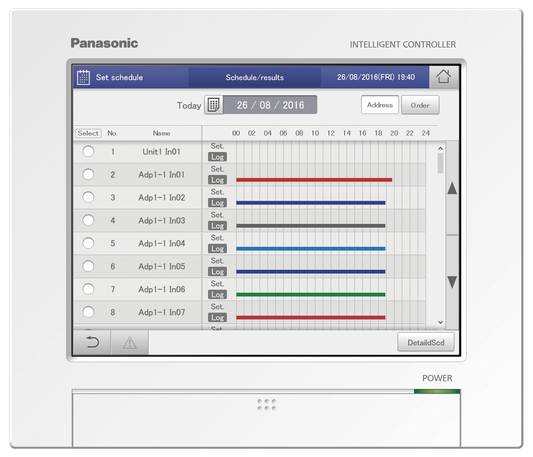The height and width of the screenshot is (457, 533).
Task: Select radio for Adp1-1 In03
Action: click(88, 220)
